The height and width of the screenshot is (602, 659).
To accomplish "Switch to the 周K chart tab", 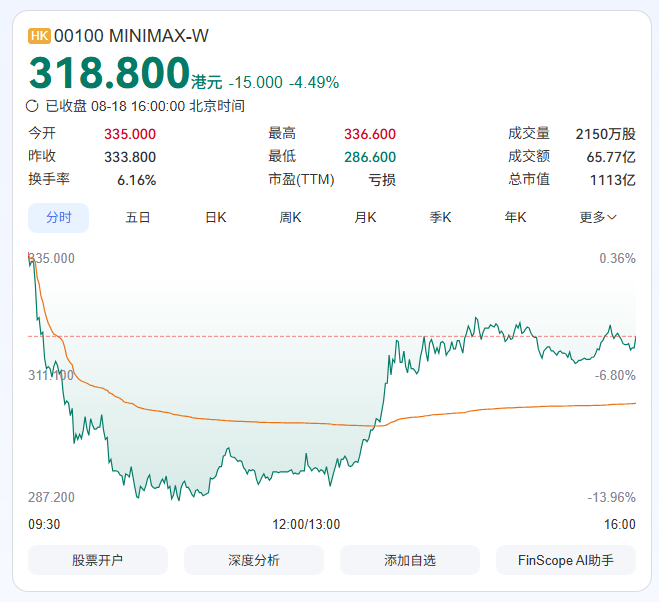I will click(290, 218).
